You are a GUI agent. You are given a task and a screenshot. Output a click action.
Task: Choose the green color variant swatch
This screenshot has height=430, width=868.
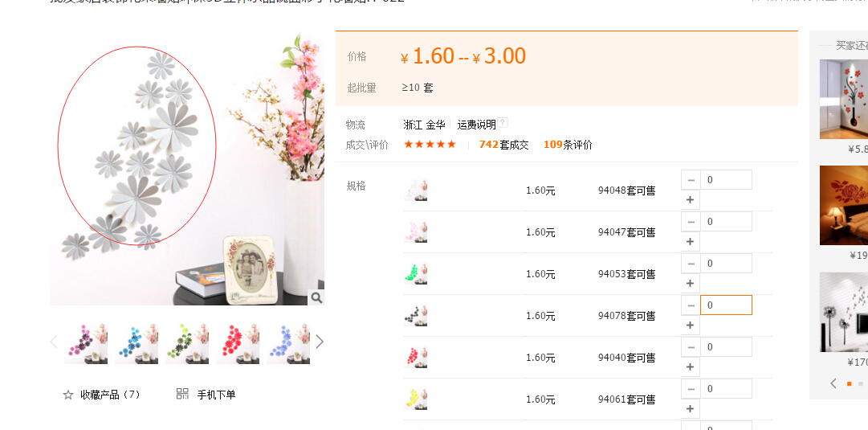(416, 274)
